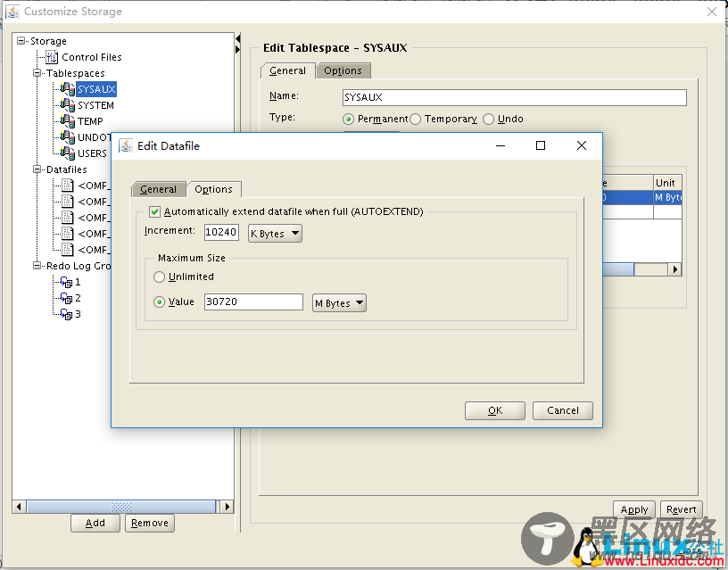Select the Undo tablespace type
This screenshot has width=728, height=570.
(488, 120)
